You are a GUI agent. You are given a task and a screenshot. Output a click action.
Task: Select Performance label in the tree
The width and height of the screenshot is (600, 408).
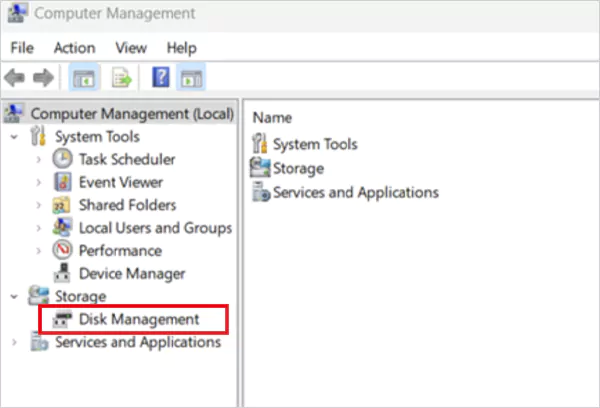(120, 251)
